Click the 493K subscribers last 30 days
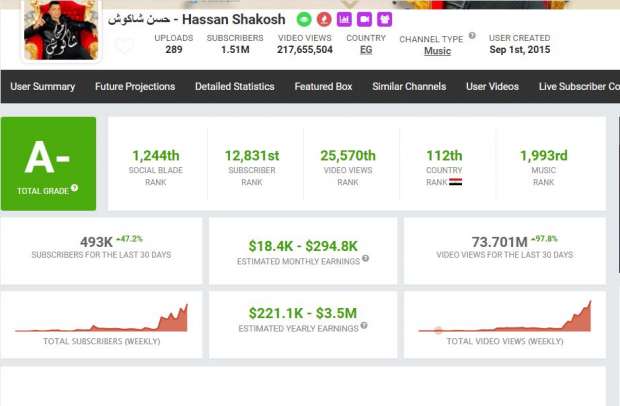 coord(96,242)
